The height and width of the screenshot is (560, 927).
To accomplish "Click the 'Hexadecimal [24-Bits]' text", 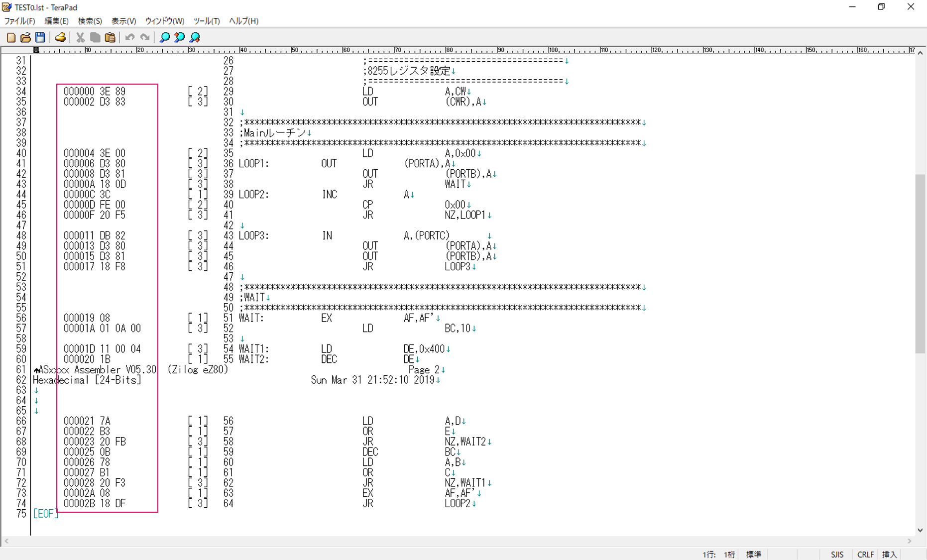I will pyautogui.click(x=87, y=380).
